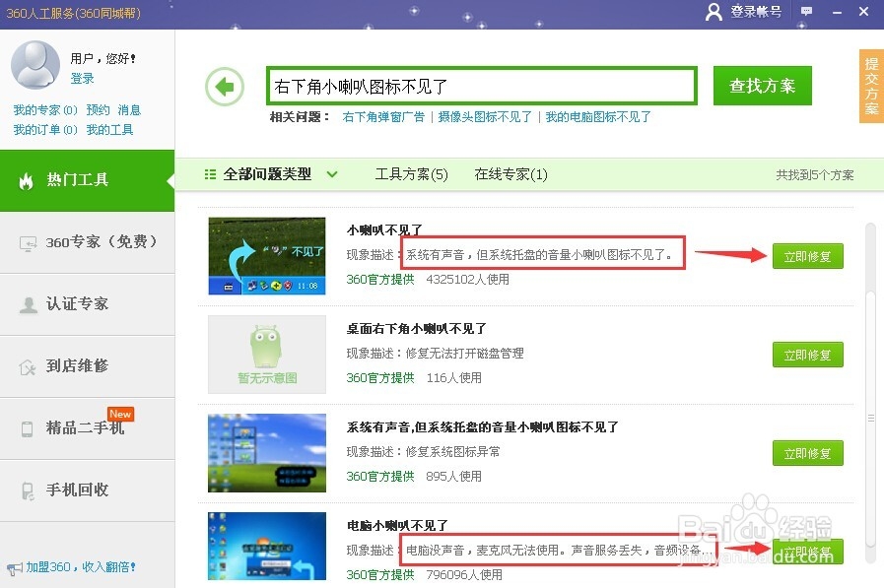Minimize the 360人工服务 window
Viewport: 884px width, 588px height.
(838, 11)
